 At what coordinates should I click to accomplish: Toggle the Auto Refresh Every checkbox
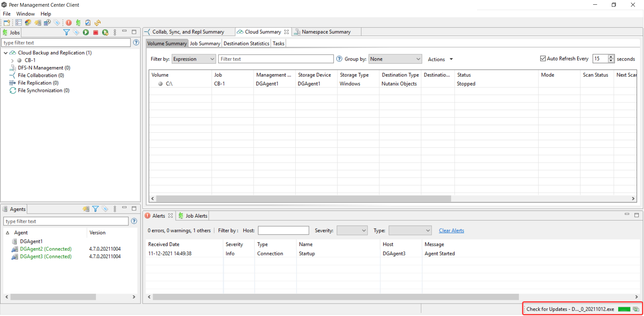543,59
